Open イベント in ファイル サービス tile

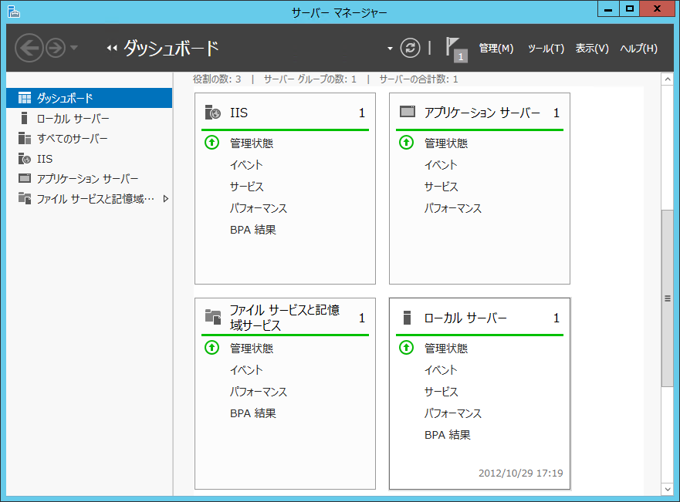point(246,370)
